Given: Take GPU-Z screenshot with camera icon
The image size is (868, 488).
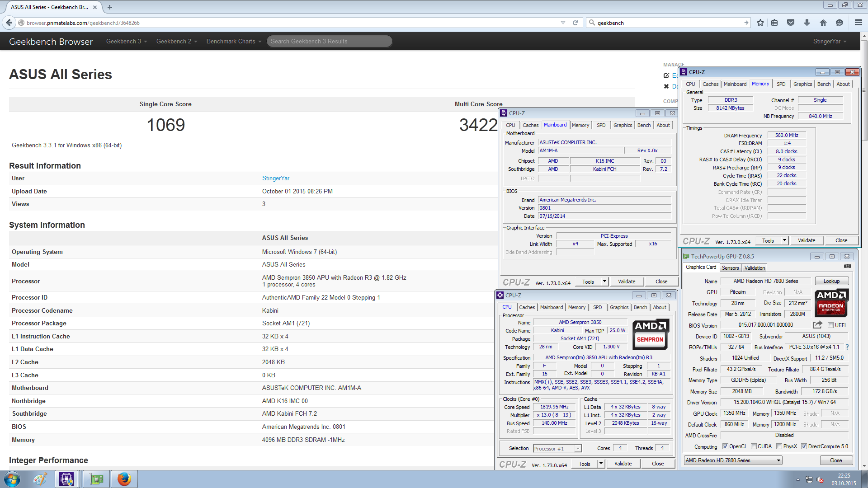Looking at the screenshot, I should [848, 266].
